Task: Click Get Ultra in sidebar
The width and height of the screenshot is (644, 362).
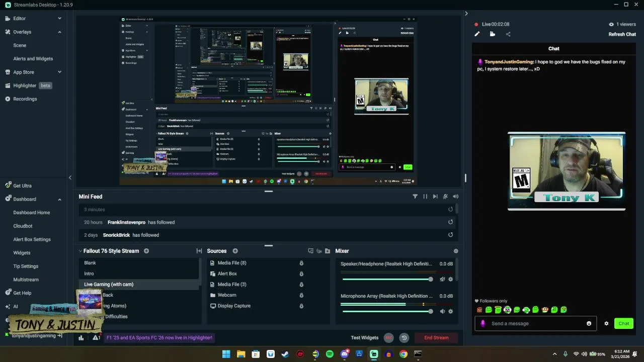Action: pyautogui.click(x=22, y=186)
